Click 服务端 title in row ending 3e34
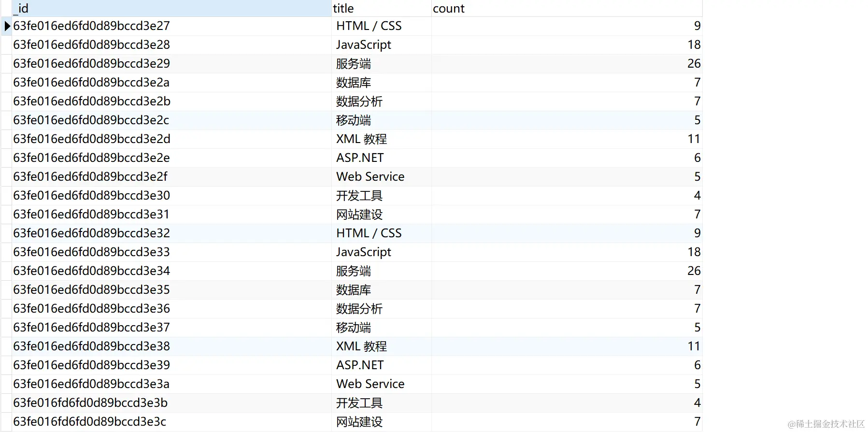The width and height of the screenshot is (868, 432). click(x=381, y=271)
